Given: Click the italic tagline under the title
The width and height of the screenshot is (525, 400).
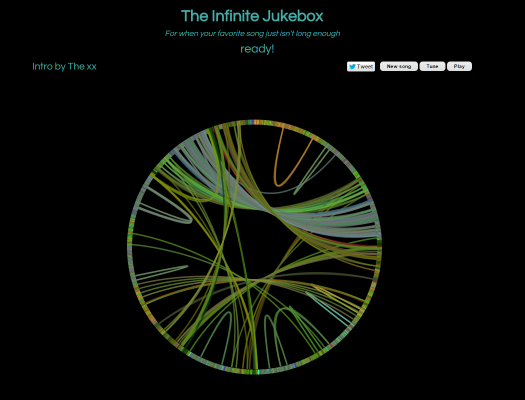Looking at the screenshot, I should click(x=252, y=33).
